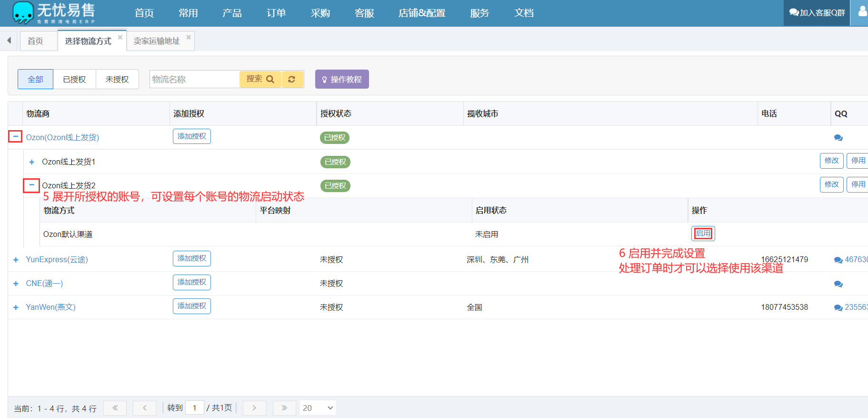Open the YanWen(燕文) link
Screen dimensions: 868x418
tap(50, 307)
